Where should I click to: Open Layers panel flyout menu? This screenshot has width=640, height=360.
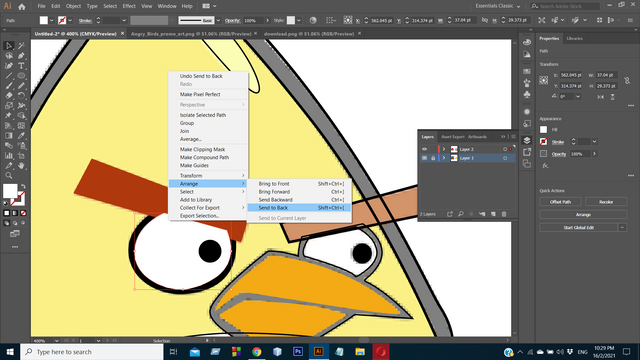tap(513, 137)
